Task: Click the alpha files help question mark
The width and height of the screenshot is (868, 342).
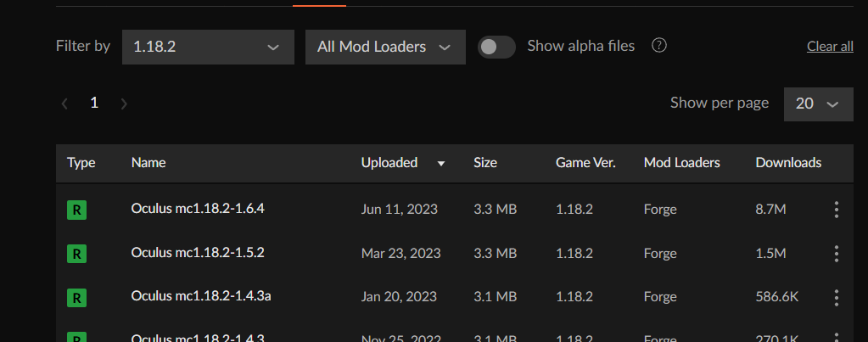Action: tap(658, 46)
